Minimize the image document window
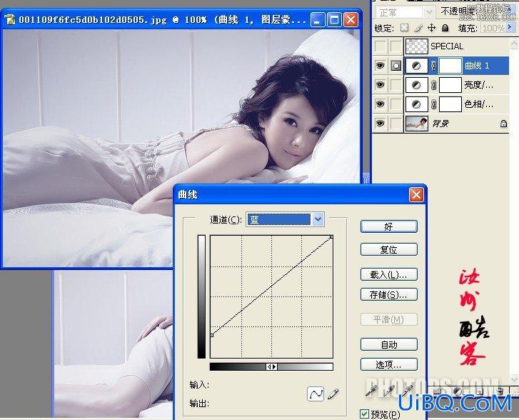Image resolution: width=519 pixels, height=420 pixels. point(318,19)
